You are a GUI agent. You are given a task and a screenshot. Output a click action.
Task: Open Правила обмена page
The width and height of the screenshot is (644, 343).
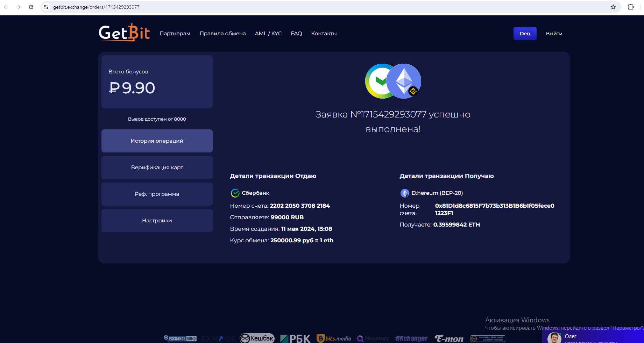click(x=222, y=34)
